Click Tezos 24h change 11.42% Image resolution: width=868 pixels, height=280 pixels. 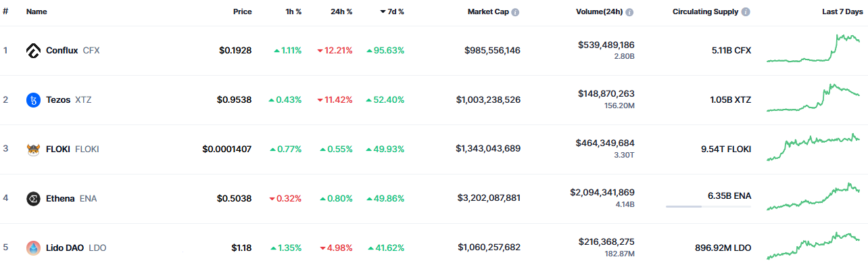(335, 100)
